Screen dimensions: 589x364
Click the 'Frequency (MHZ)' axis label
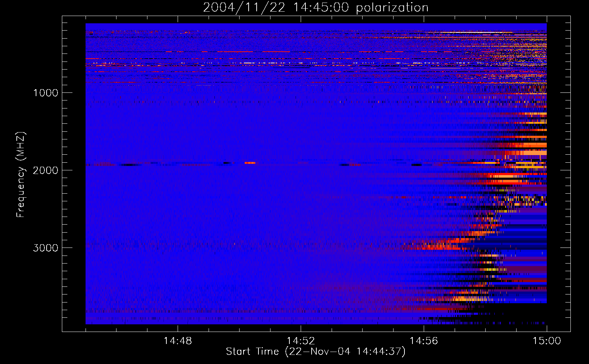click(x=21, y=175)
